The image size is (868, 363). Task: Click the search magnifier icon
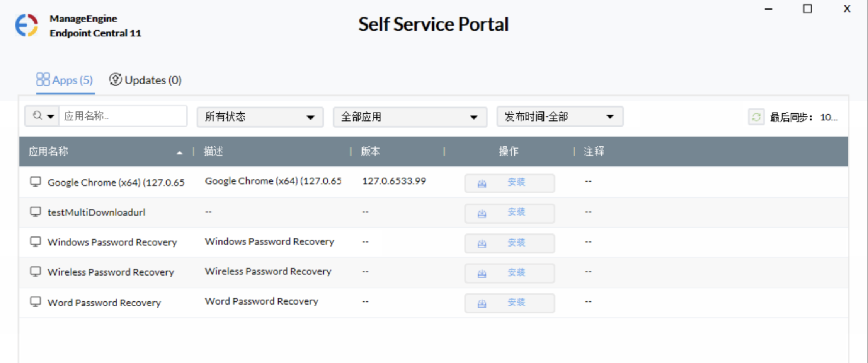click(x=37, y=116)
